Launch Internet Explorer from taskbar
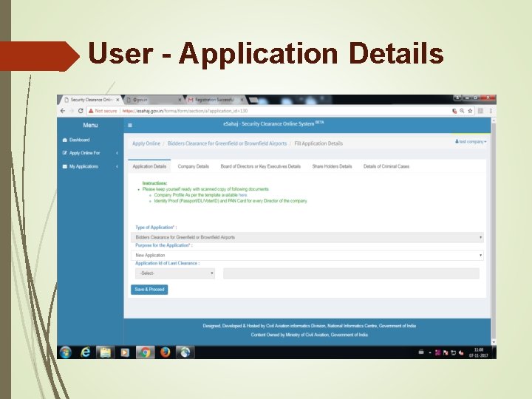532x399 pixels. pos(85,352)
